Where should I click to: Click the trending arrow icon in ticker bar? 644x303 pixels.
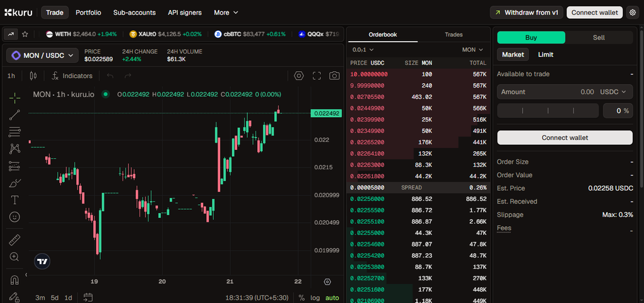pyautogui.click(x=11, y=34)
